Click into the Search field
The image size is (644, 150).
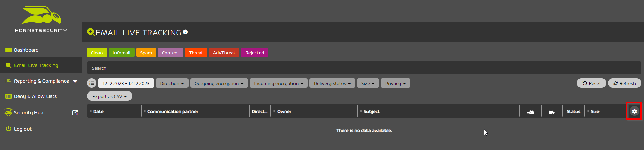pyautogui.click(x=363, y=68)
